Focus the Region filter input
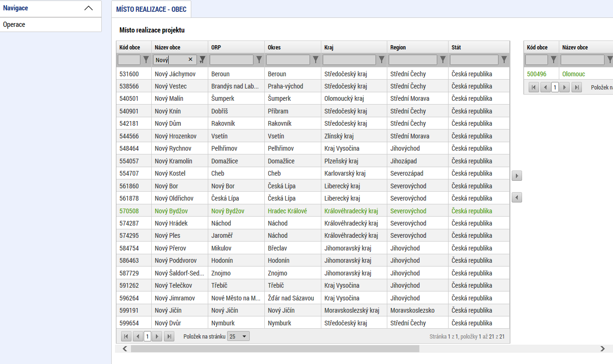The image size is (613, 364). (413, 60)
